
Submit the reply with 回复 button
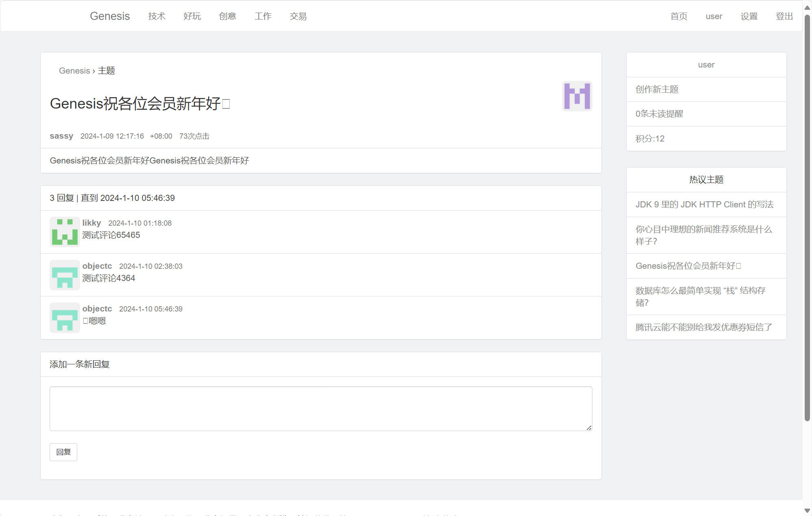(63, 452)
